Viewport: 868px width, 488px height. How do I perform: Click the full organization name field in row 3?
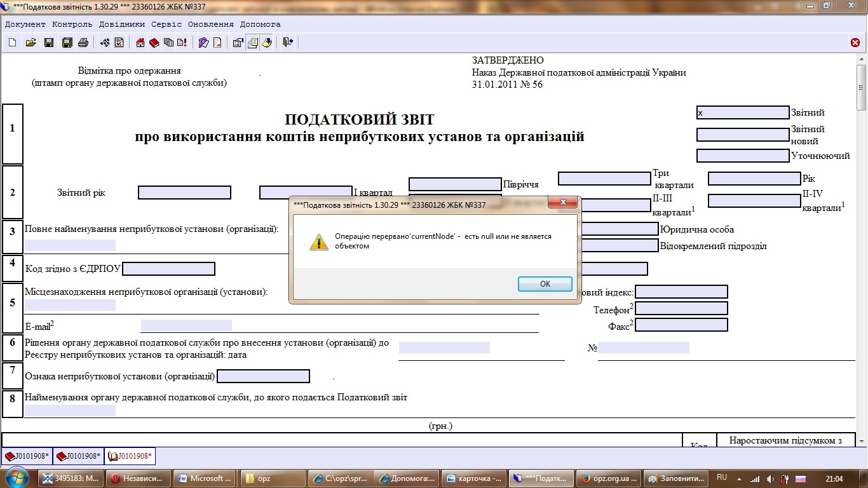click(71, 245)
